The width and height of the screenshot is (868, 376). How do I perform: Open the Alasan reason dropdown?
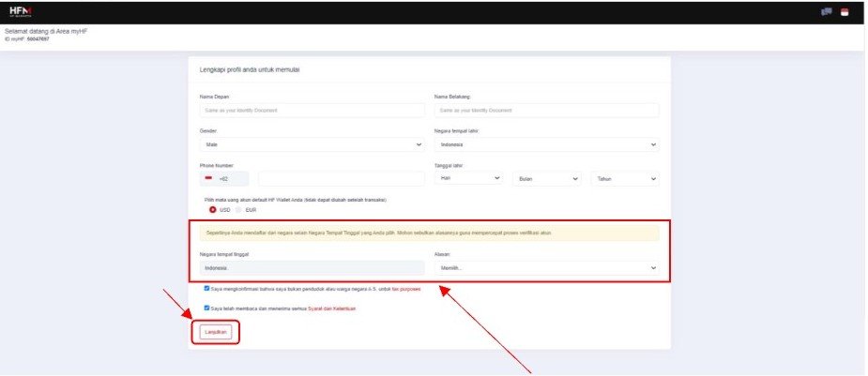pos(546,268)
